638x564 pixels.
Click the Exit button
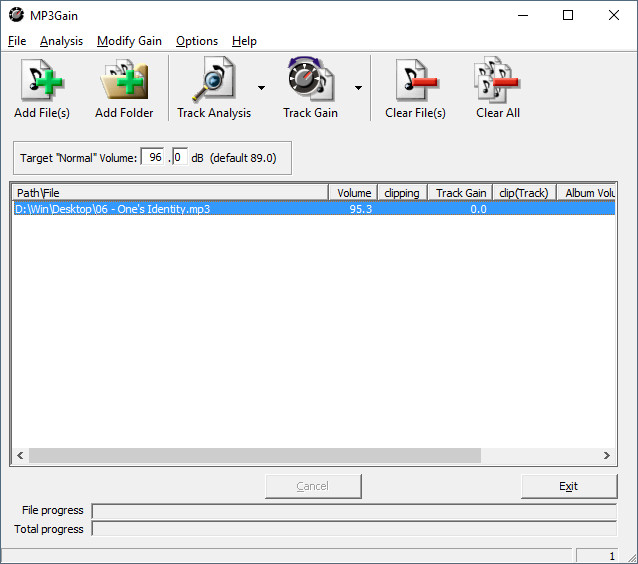pos(569,486)
